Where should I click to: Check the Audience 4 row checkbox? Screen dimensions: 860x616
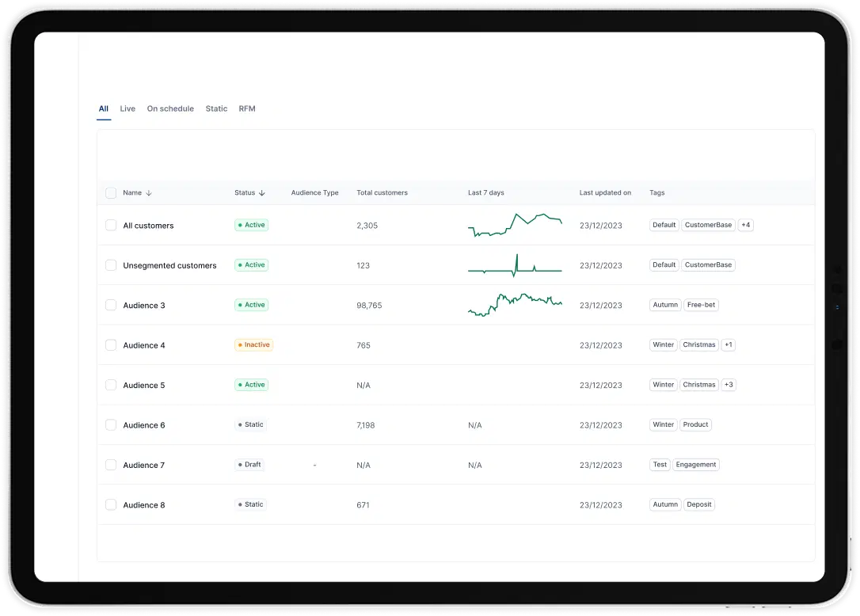[x=111, y=345]
